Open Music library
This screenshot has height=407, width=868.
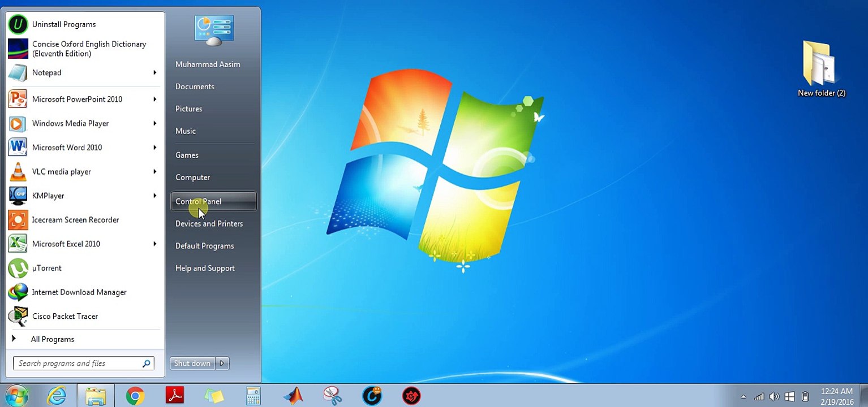click(x=186, y=131)
